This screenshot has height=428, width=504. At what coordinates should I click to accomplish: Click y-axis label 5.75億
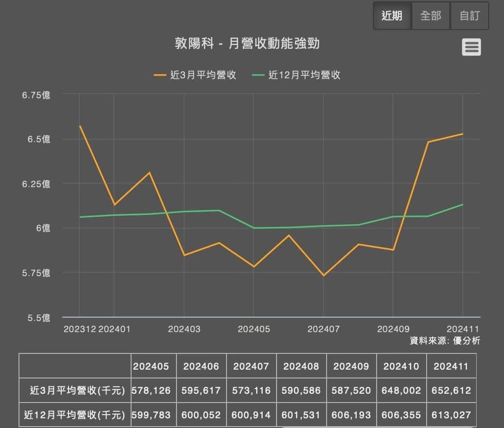pyautogui.click(x=36, y=273)
